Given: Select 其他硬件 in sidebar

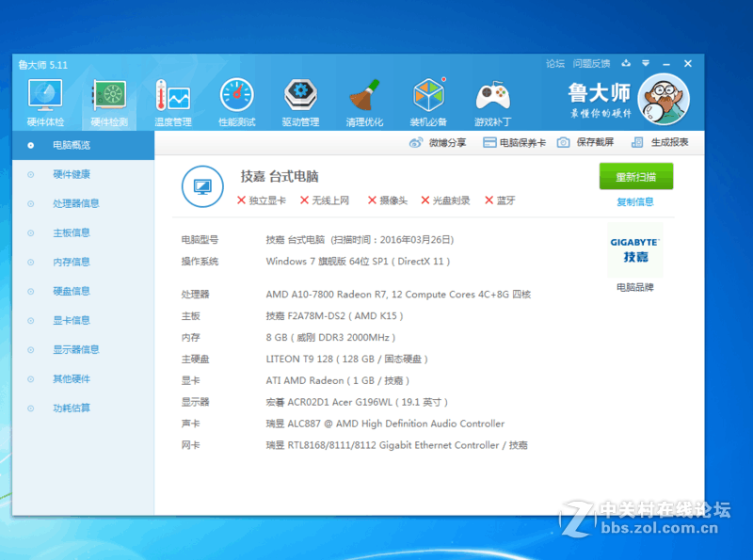Looking at the screenshot, I should [x=83, y=379].
